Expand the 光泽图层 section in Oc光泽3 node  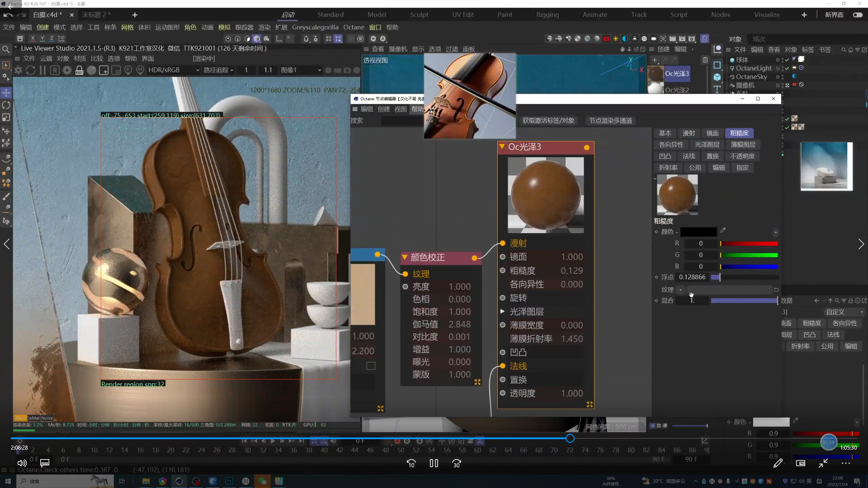502,311
